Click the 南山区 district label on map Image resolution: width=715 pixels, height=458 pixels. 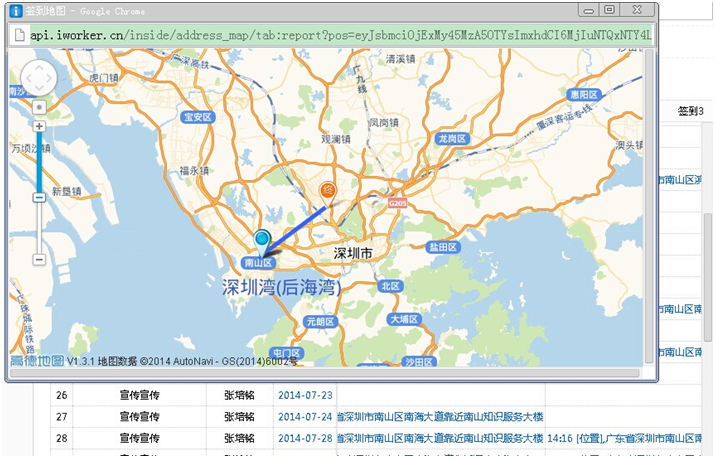(258, 263)
